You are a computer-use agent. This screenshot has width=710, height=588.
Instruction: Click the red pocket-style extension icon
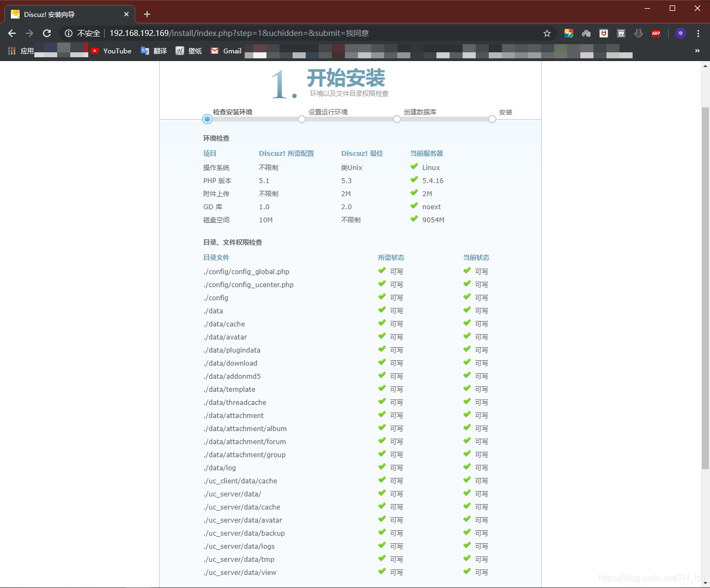[x=604, y=33]
